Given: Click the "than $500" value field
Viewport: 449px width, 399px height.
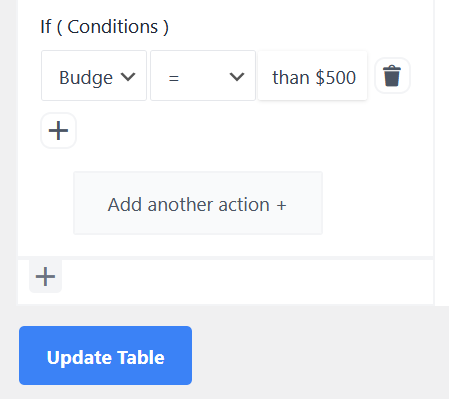Looking at the screenshot, I should click(x=312, y=76).
